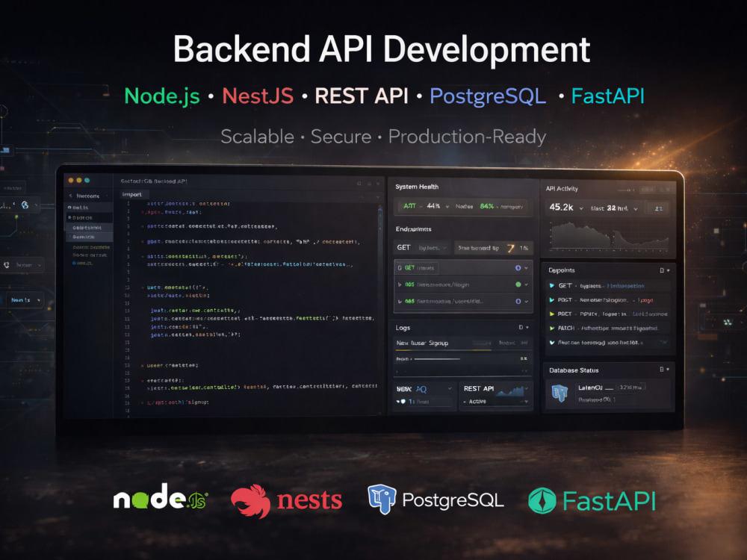Click the purple ring status on the /users endpoint row
This screenshot has height=560, width=747.
click(x=518, y=302)
